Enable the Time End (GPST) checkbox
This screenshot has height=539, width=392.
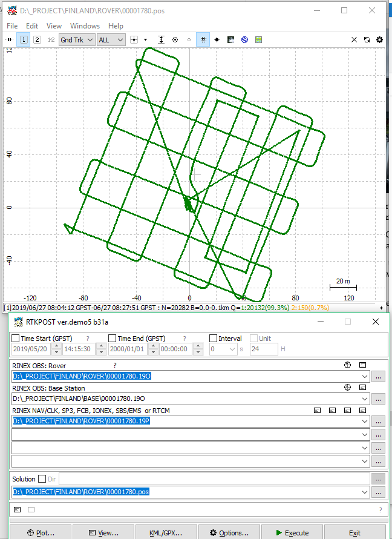[x=112, y=339]
